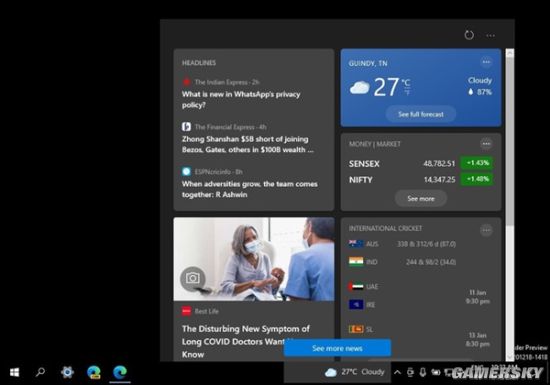
Task: Switch to active Microsoft Edge taskbar icon
Action: (120, 372)
